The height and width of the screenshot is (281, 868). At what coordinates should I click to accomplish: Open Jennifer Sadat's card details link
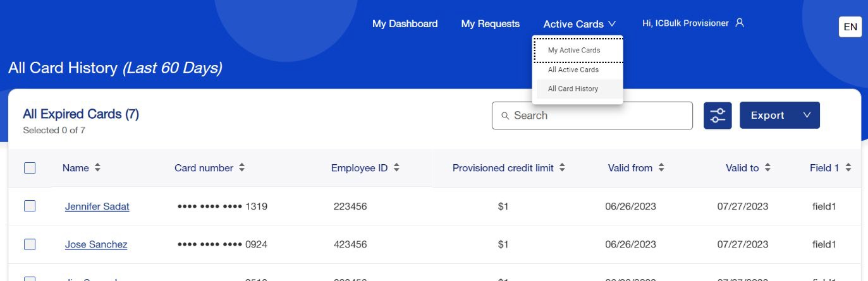pos(97,206)
